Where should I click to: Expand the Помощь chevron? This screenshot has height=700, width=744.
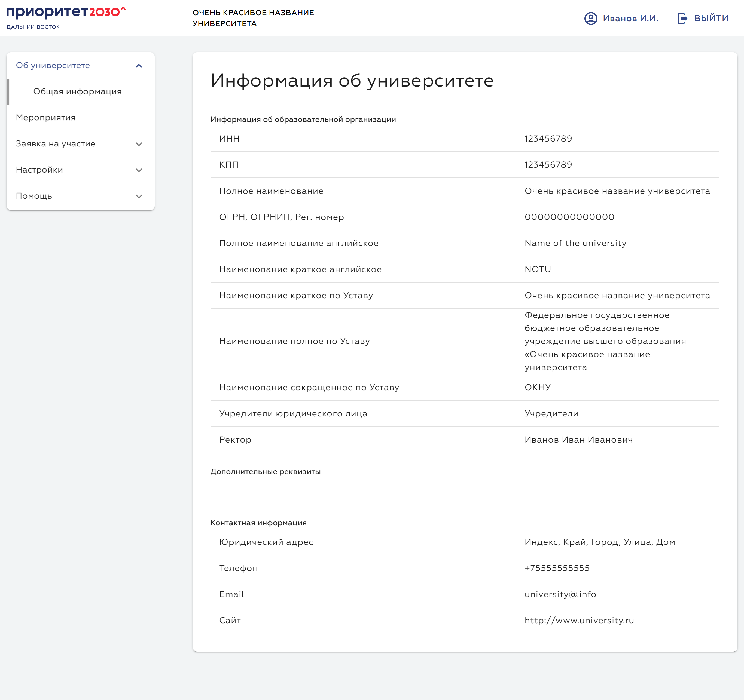tap(139, 197)
